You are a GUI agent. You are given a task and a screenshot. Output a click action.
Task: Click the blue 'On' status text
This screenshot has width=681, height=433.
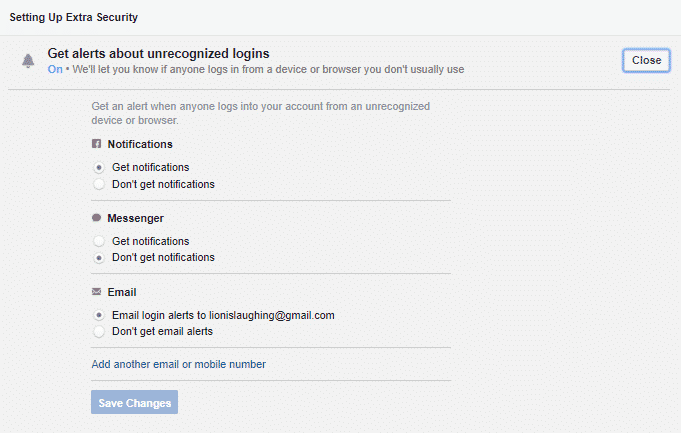click(x=55, y=70)
